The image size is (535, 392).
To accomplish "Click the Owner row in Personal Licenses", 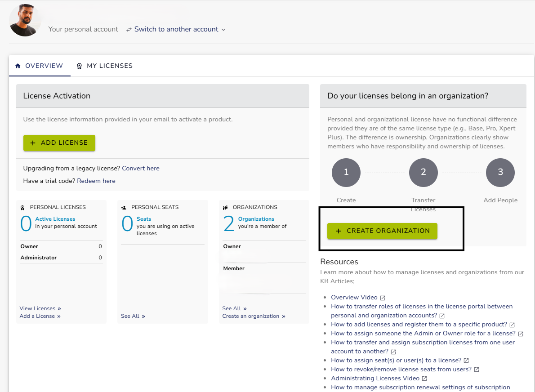I will (x=61, y=246).
